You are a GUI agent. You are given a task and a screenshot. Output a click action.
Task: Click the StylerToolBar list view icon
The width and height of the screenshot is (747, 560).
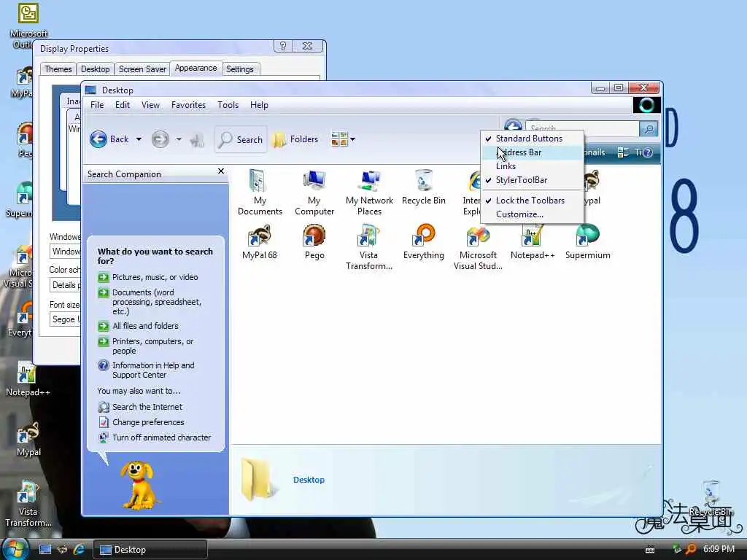click(x=623, y=152)
